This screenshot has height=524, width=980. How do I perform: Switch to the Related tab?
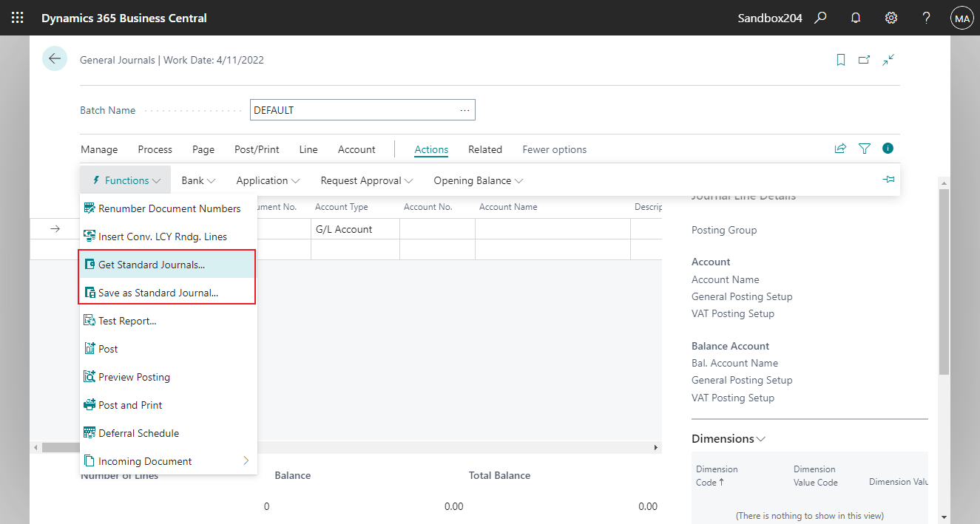pyautogui.click(x=484, y=149)
